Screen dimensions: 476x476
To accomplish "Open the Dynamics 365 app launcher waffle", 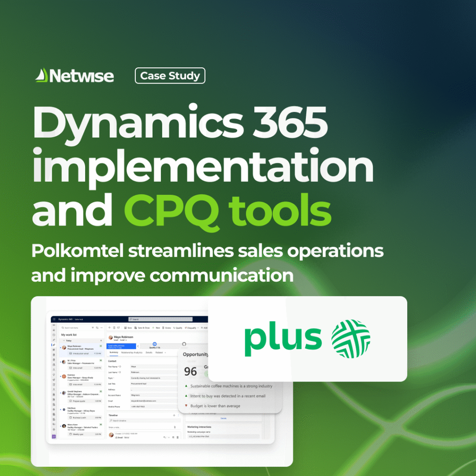I will [54, 319].
